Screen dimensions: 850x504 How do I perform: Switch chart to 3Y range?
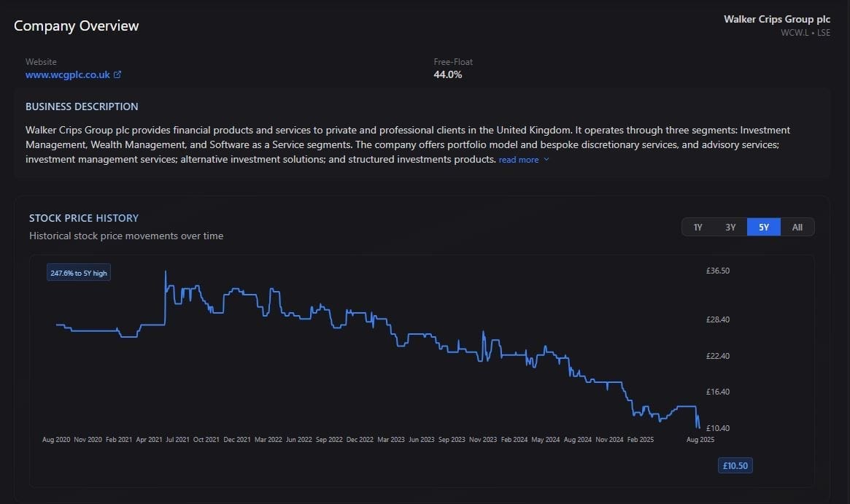click(x=730, y=227)
